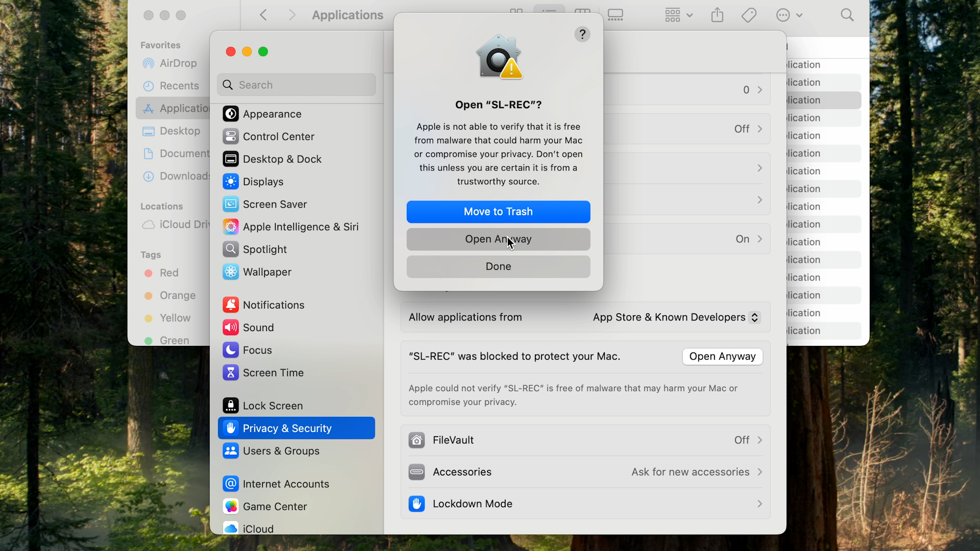Click Open Anyway in the dialog
This screenshot has width=980, height=551.
[498, 239]
